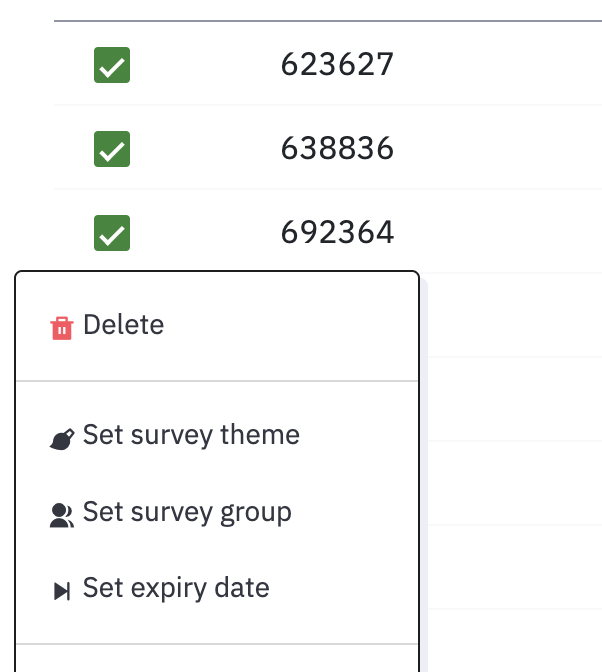Viewport: 602px width, 672px height.
Task: Click the menu section below Set expiry date
Action: pos(217,658)
